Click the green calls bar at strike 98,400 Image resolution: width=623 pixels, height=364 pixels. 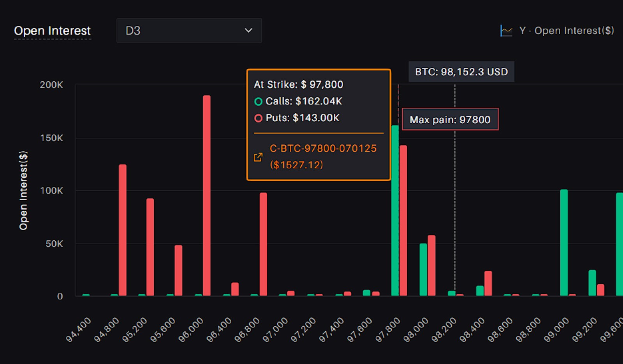(480, 291)
